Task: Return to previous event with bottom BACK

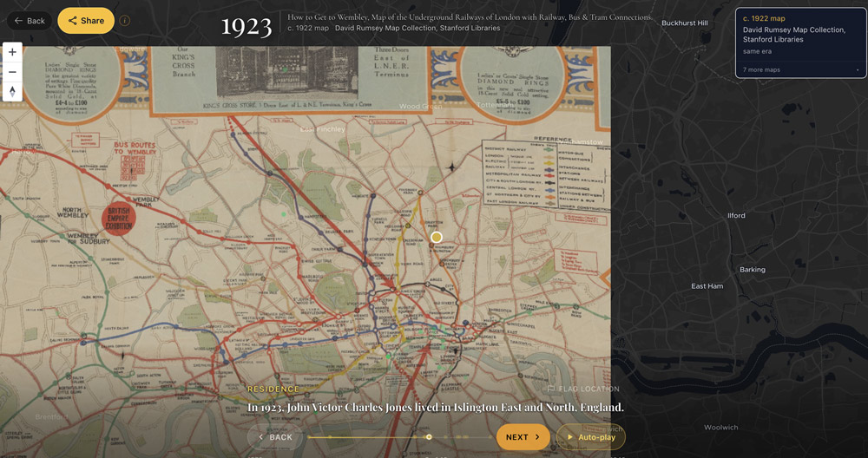Action: (275, 437)
